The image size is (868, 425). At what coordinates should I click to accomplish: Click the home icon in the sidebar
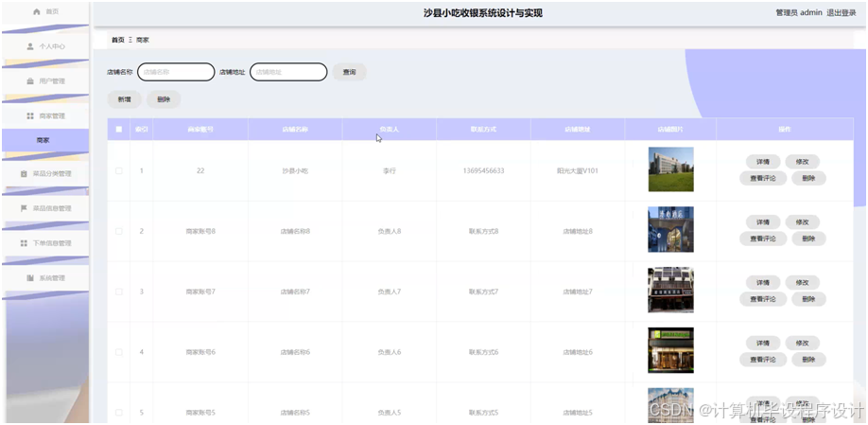click(37, 11)
